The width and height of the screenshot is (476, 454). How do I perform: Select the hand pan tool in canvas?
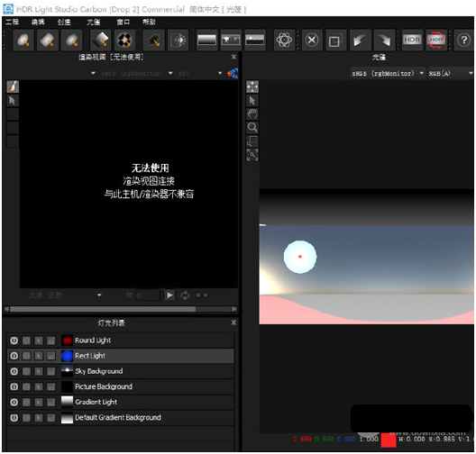(x=252, y=114)
